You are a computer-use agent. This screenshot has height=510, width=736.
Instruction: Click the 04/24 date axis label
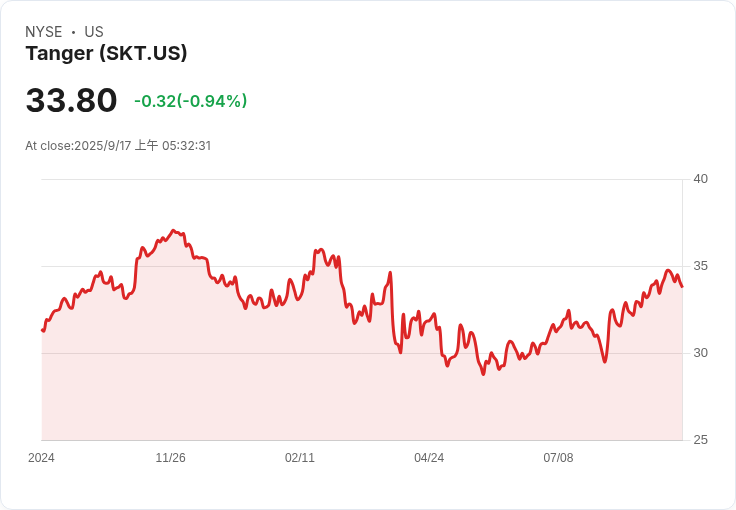[x=429, y=458]
